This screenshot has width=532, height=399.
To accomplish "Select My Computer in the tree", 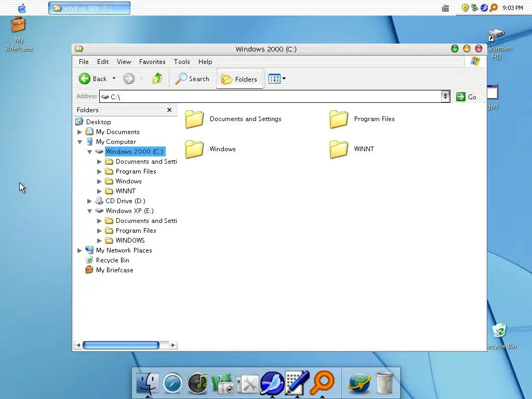I will (x=116, y=141).
